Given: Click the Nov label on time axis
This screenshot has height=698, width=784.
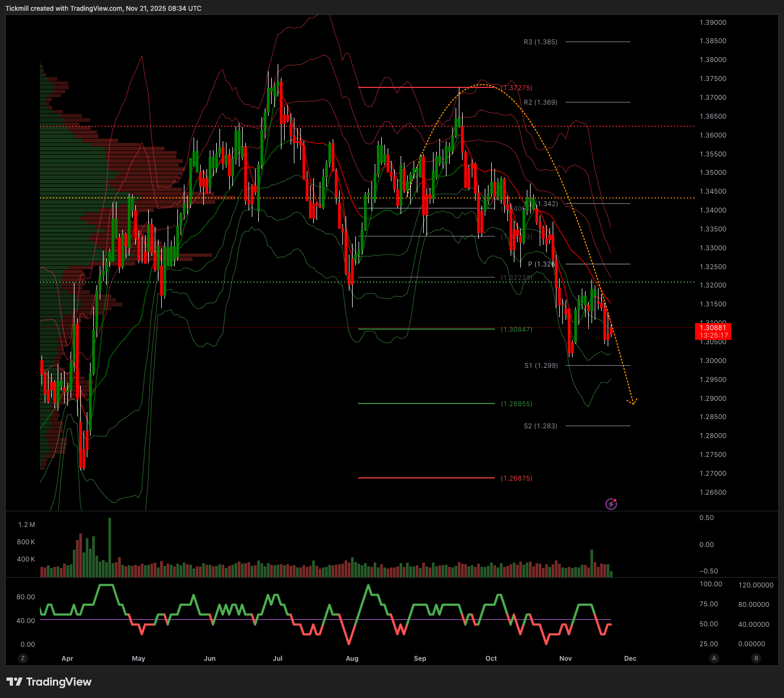Looking at the screenshot, I should tap(566, 659).
